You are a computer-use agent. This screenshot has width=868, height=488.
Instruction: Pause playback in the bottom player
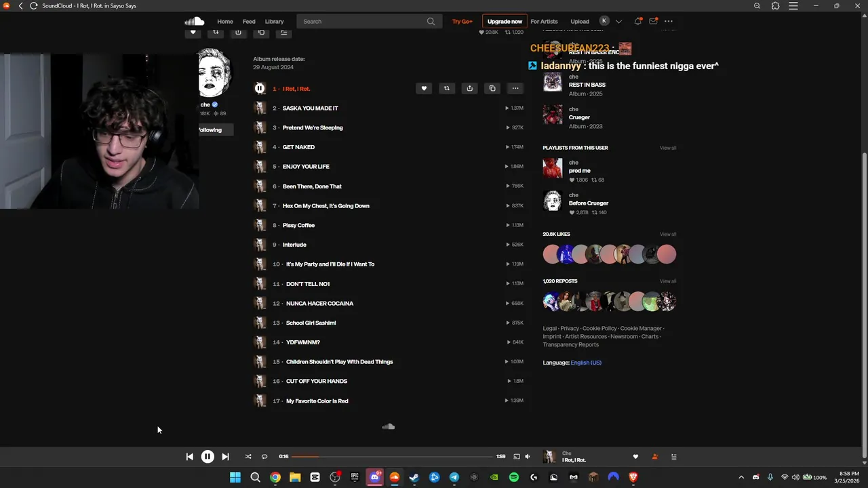tap(208, 457)
